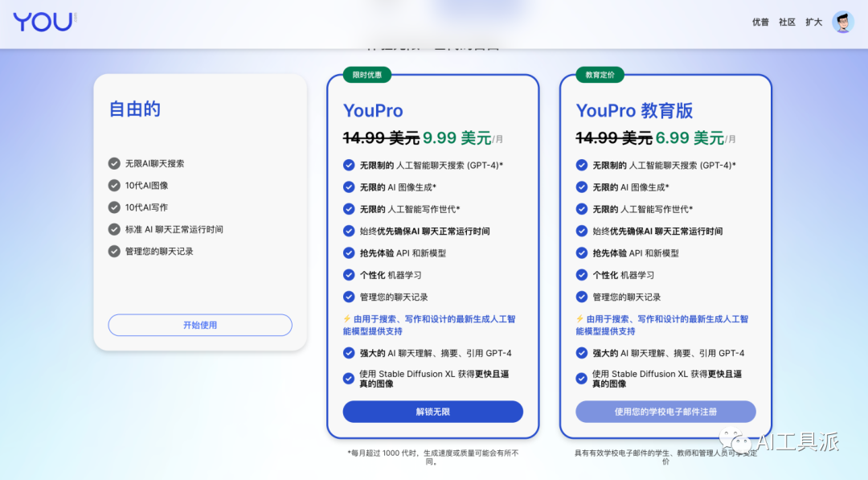Click lightning bolt icon in YouPro card

(346, 319)
